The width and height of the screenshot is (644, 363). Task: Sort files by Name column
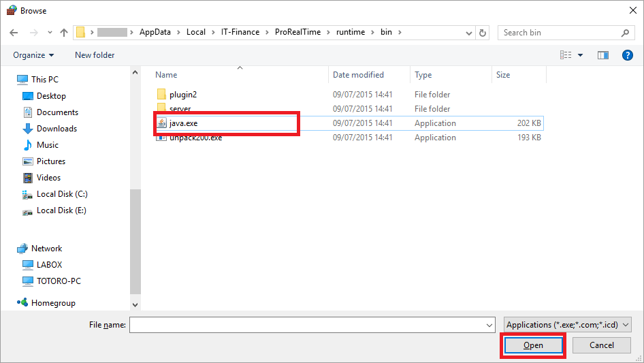[x=166, y=75]
